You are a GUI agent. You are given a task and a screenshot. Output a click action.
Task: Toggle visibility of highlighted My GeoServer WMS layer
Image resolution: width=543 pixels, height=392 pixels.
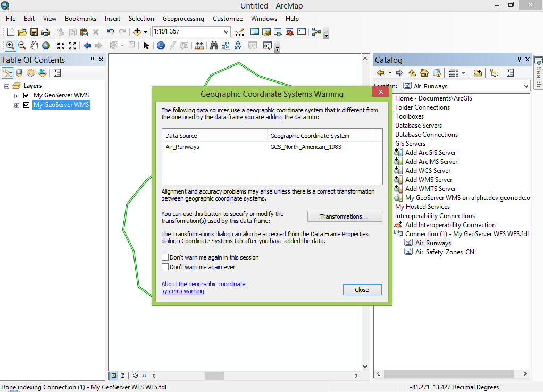coord(26,105)
